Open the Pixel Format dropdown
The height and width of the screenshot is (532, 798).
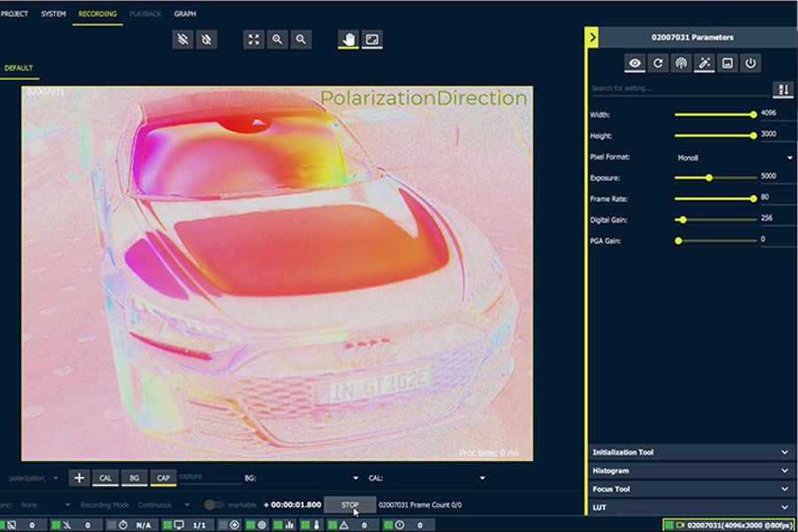[x=734, y=157]
